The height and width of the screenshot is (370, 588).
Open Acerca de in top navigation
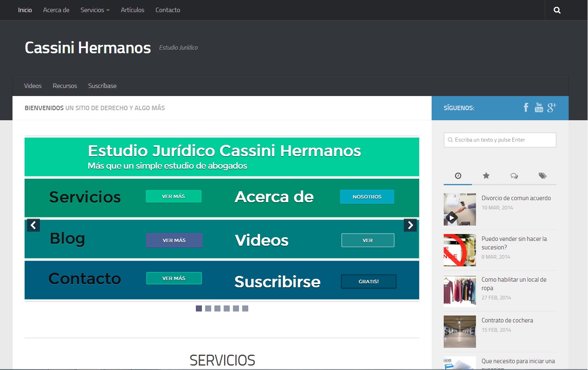[56, 10]
